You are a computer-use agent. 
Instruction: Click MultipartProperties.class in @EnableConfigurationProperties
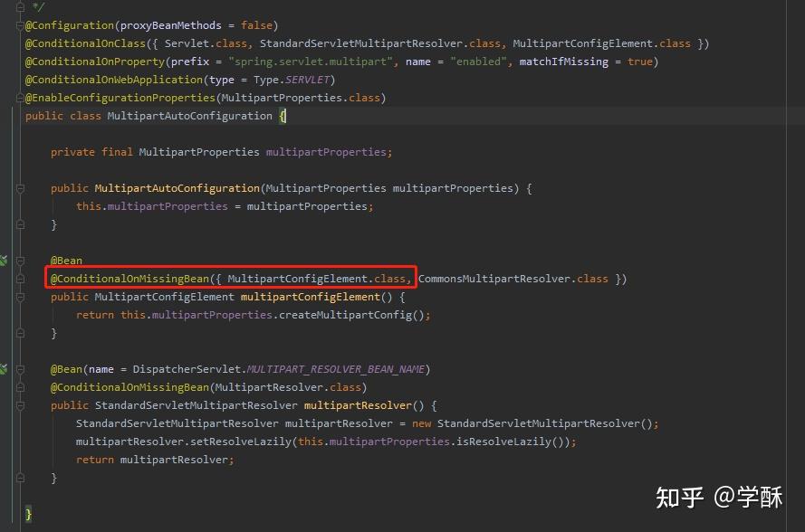click(x=301, y=98)
